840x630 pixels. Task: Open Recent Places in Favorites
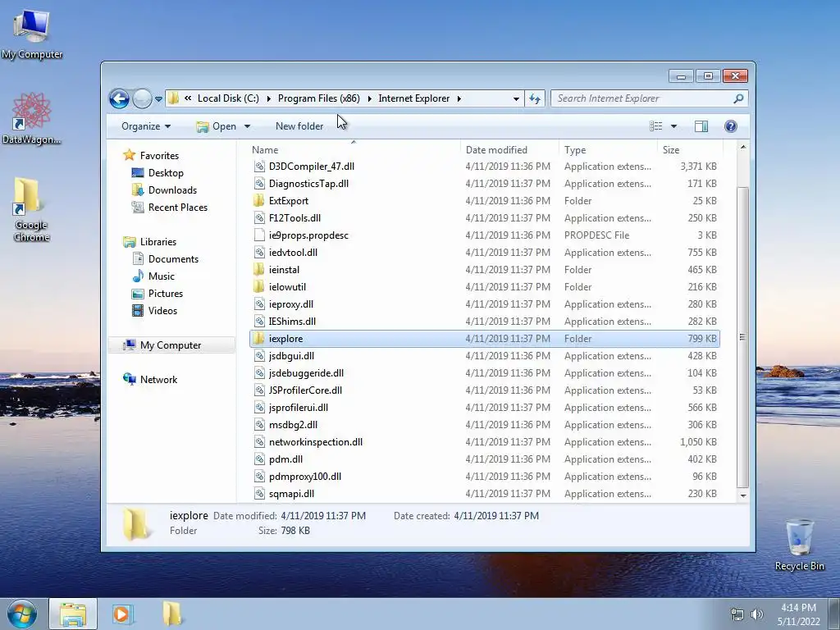coord(178,208)
